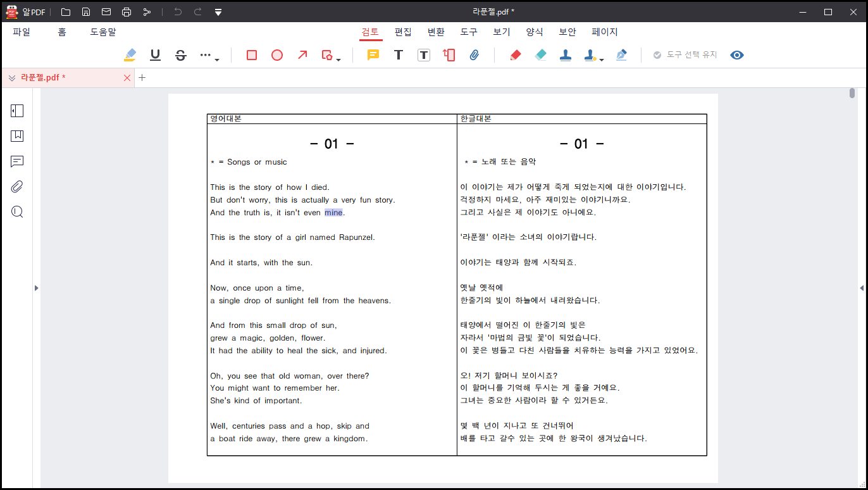The height and width of the screenshot is (490, 868).
Task: Select the blue stamp tool
Action: (x=566, y=55)
